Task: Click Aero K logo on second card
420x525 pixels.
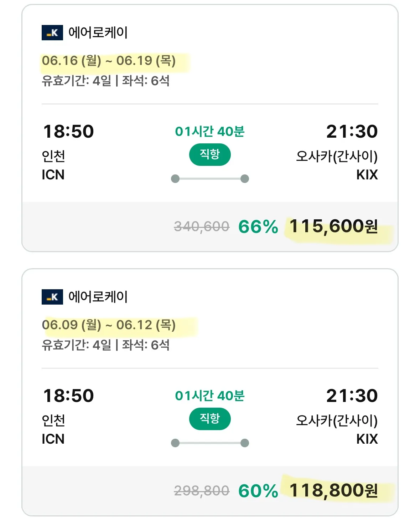Action: (52, 297)
